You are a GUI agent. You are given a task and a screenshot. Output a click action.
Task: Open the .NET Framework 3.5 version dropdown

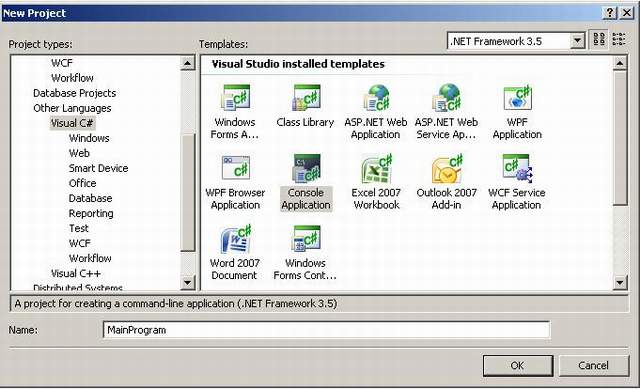pos(578,41)
